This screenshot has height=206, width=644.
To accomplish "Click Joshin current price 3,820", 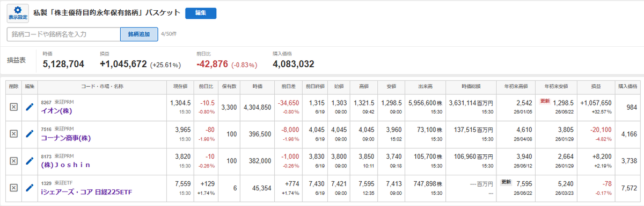I will pyautogui.click(x=184, y=156).
